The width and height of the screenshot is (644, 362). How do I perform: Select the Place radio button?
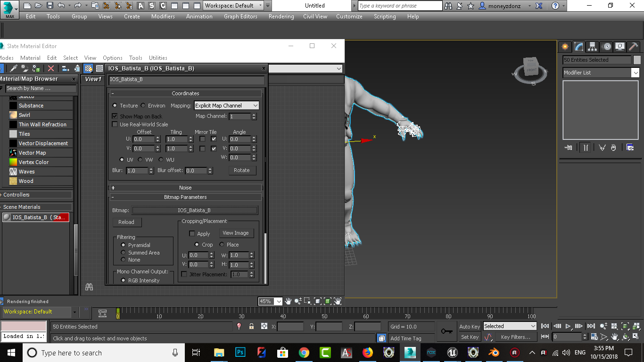click(222, 245)
